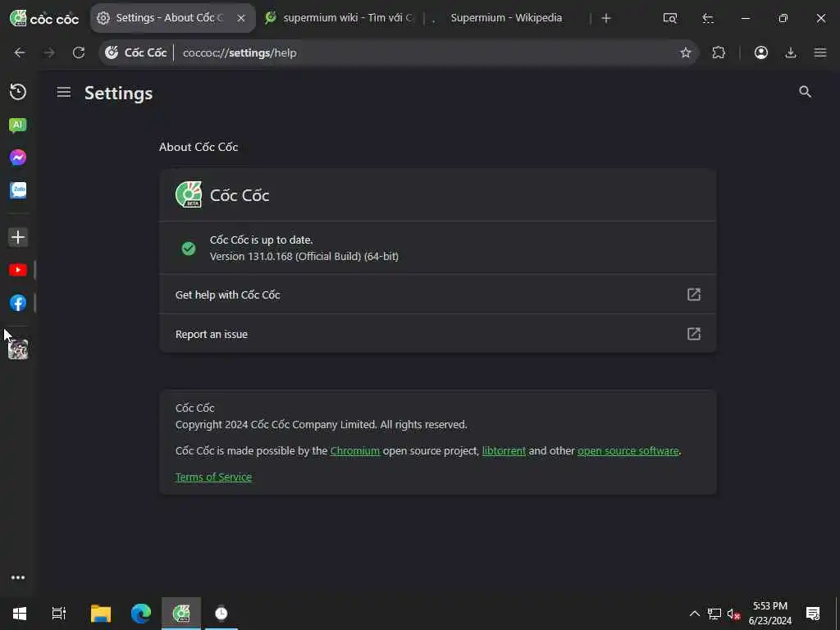This screenshot has width=840, height=630.
Task: Open Report an issue
Action: point(438,334)
